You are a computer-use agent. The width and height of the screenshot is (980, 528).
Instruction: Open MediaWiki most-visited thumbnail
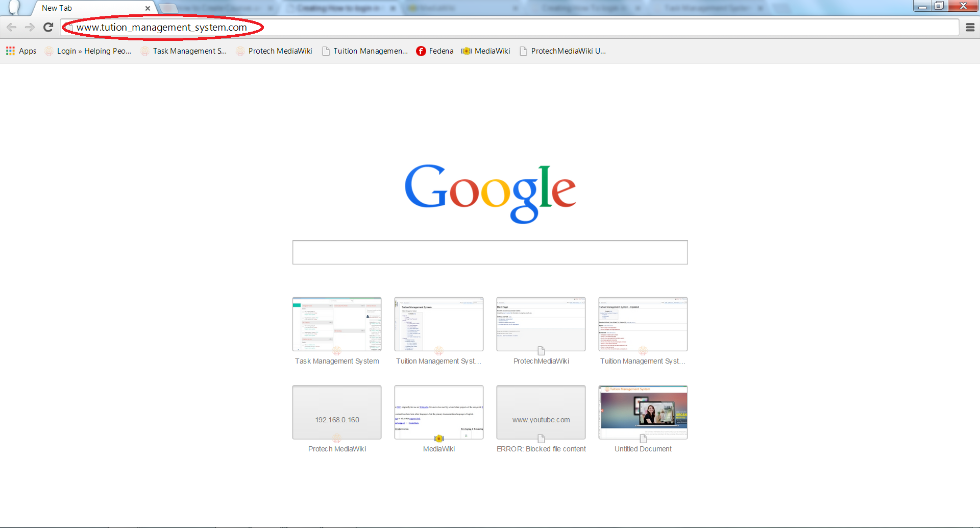pyautogui.click(x=439, y=413)
